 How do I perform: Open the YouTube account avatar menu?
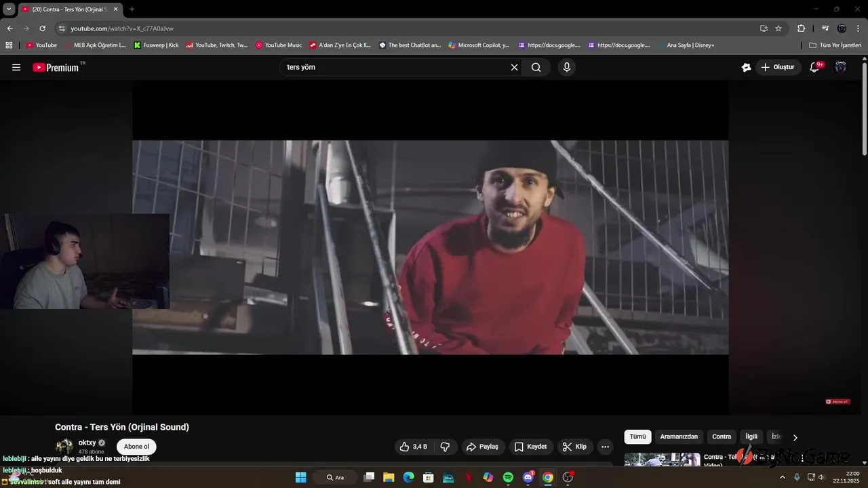coord(841,67)
